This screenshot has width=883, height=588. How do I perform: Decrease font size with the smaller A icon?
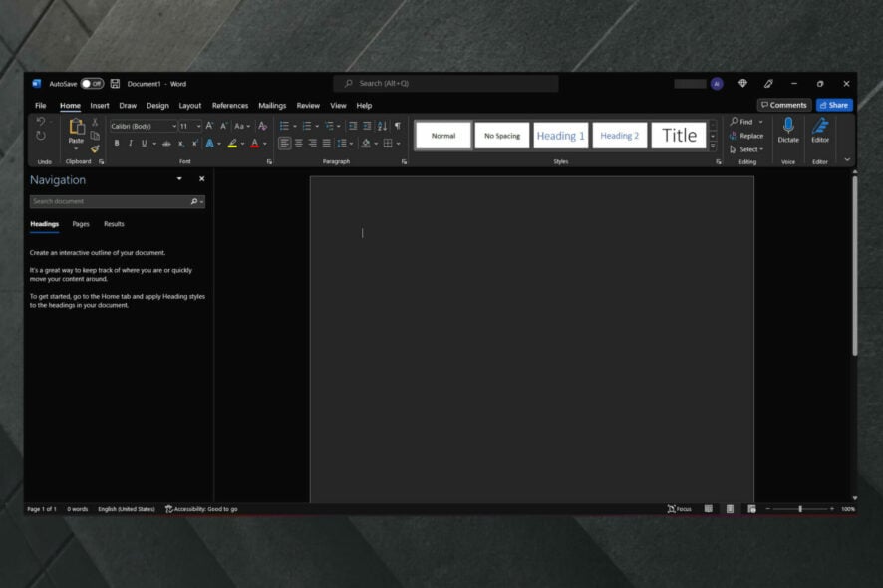223,126
